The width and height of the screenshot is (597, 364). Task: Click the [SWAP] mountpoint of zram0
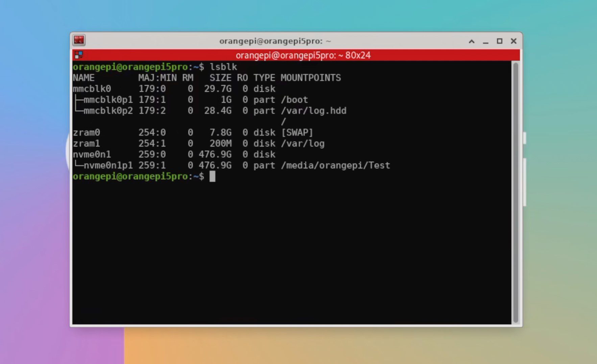point(297,133)
